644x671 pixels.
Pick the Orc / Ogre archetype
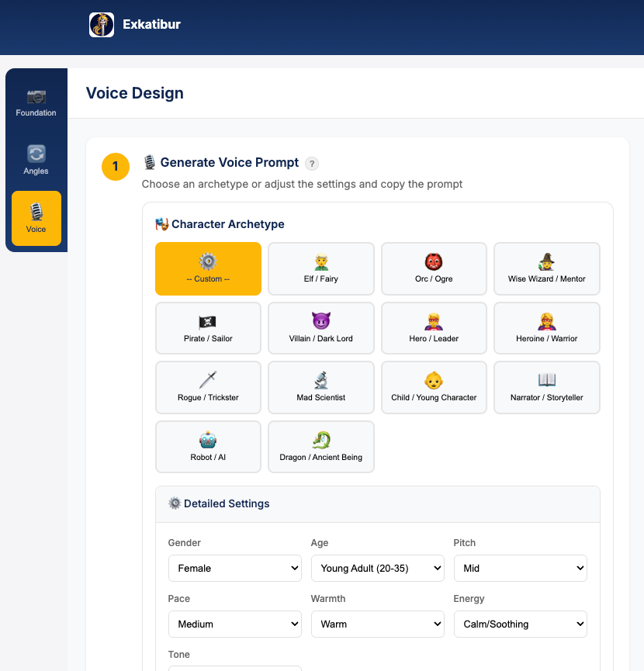click(x=434, y=268)
